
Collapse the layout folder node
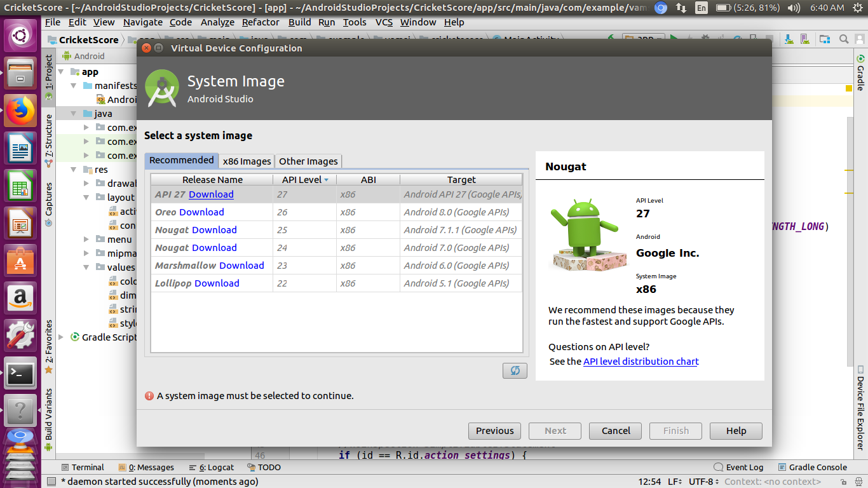pos(86,198)
